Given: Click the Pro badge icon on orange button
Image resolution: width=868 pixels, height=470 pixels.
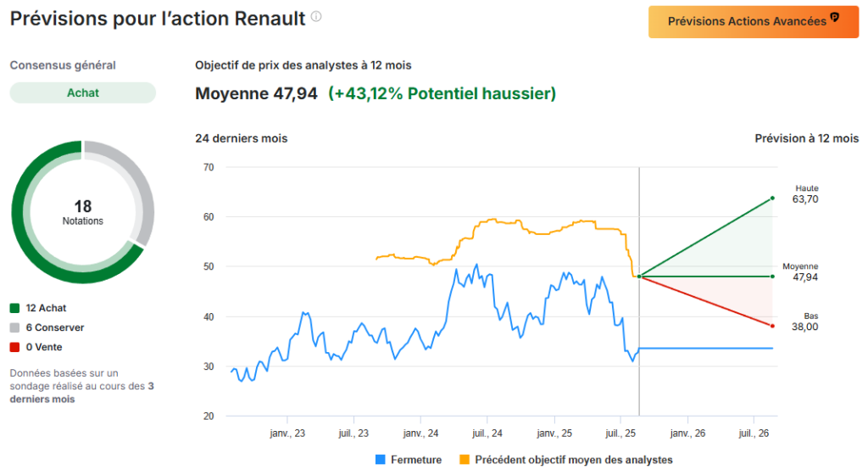Looking at the screenshot, I should tap(833, 18).
